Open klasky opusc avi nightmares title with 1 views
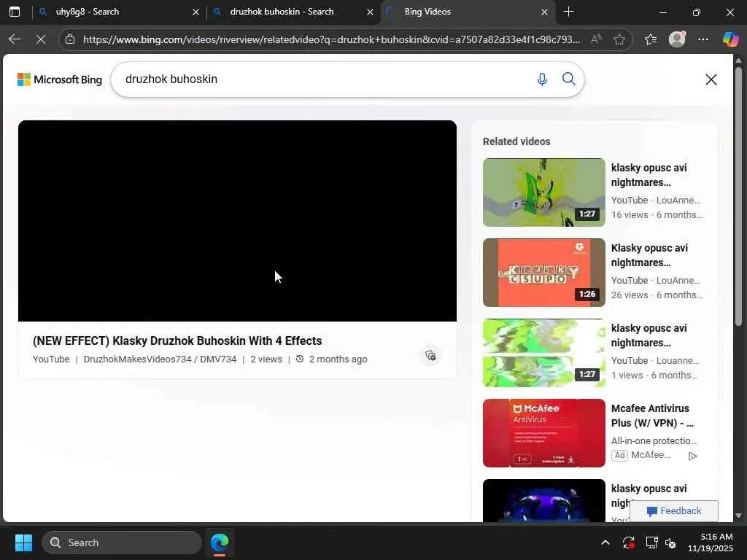747x560 pixels. 649,335
